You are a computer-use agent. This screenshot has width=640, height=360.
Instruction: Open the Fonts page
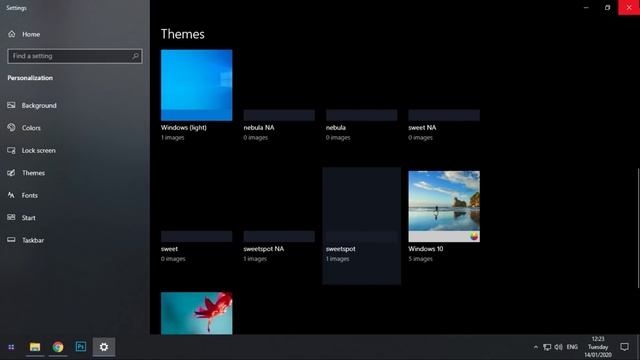click(x=30, y=195)
